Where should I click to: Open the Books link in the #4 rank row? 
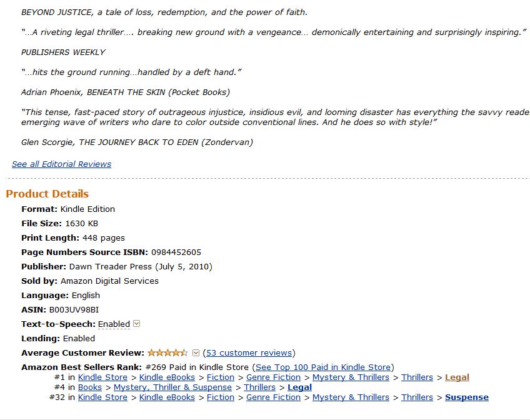tap(90, 387)
